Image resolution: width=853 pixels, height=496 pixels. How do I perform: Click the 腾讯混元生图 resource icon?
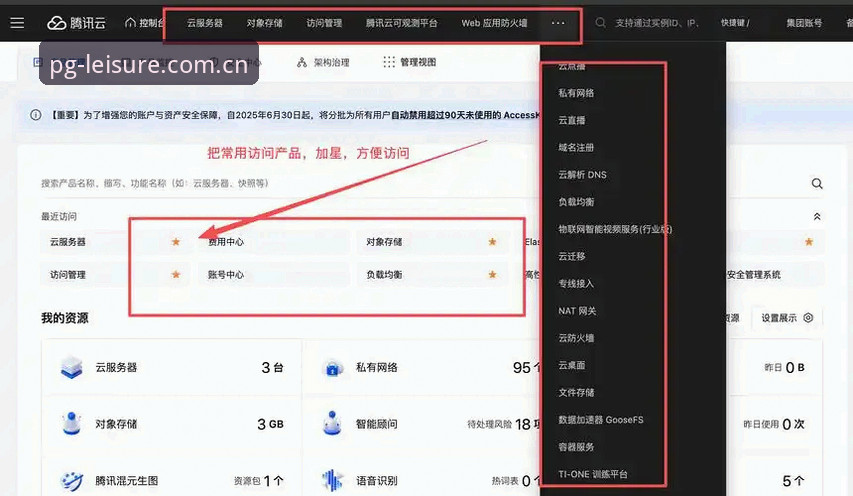(72, 481)
